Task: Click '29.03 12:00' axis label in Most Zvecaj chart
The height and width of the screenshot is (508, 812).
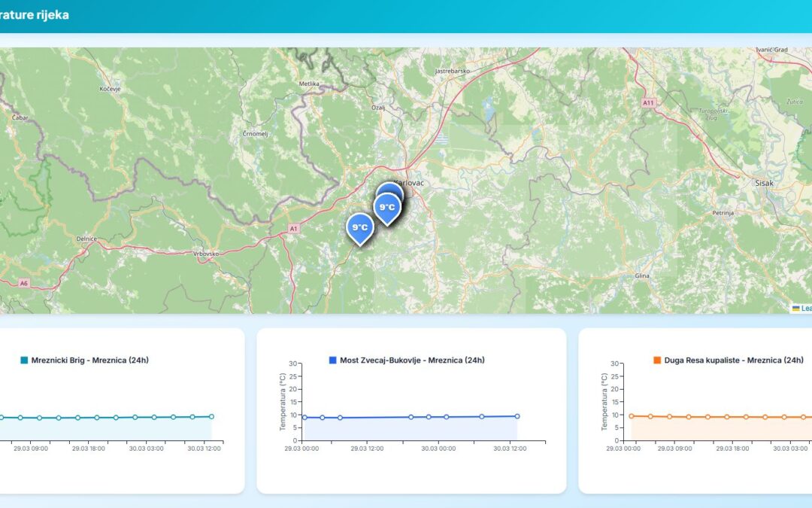Action: point(367,449)
